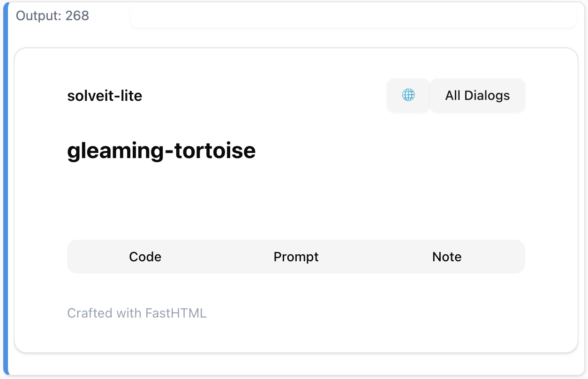The image size is (588, 379).
Task: Click the globe icon button
Action: (408, 95)
